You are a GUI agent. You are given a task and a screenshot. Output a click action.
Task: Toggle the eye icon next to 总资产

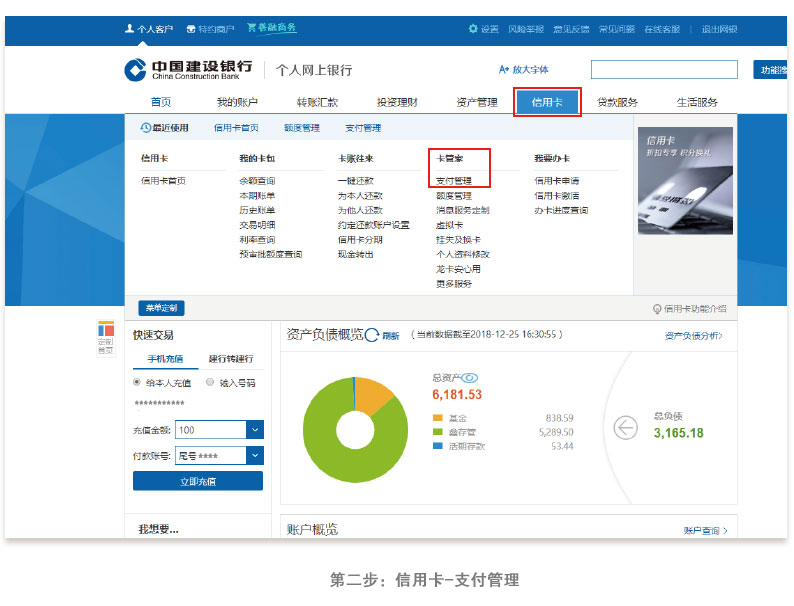tap(469, 378)
